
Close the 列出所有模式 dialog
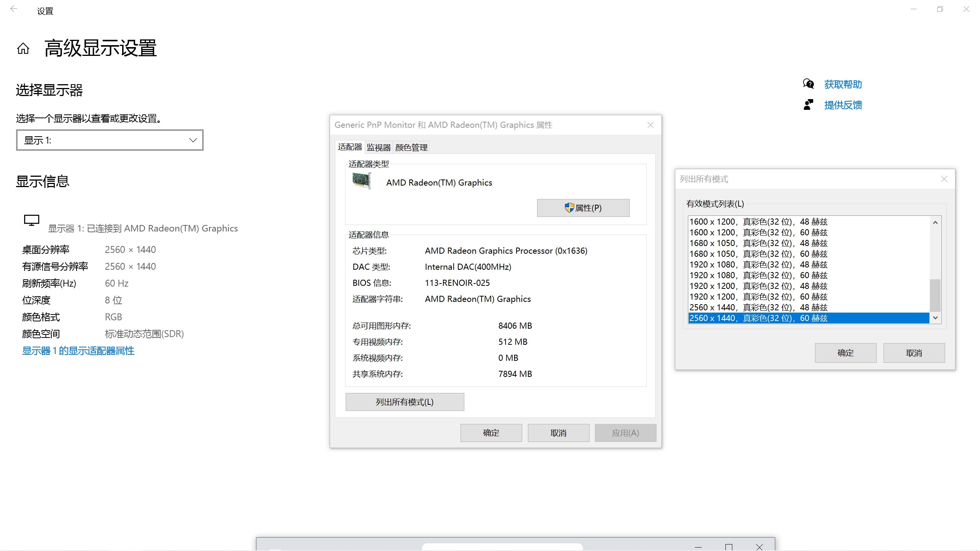(x=944, y=179)
